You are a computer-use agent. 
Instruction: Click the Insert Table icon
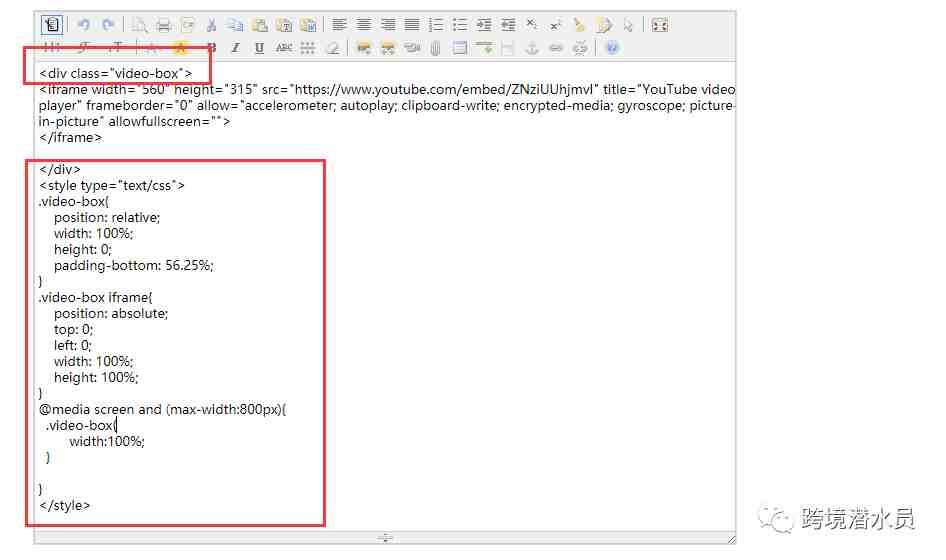[x=460, y=48]
